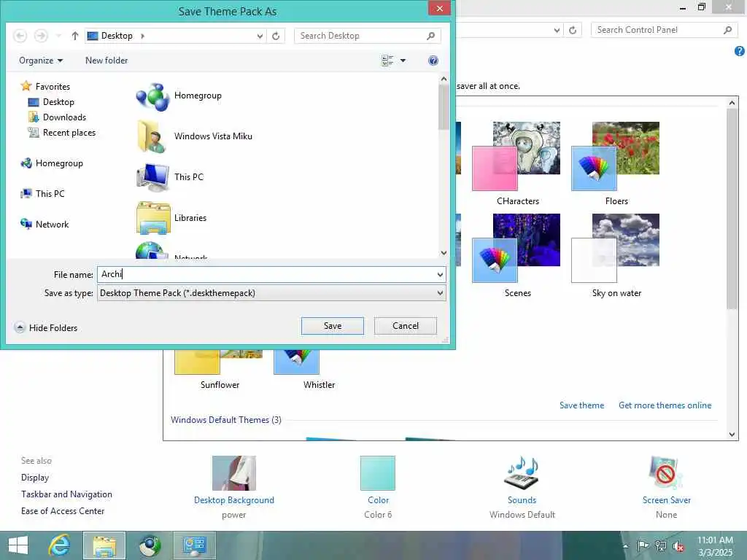Refresh the Control Panel window

573,30
